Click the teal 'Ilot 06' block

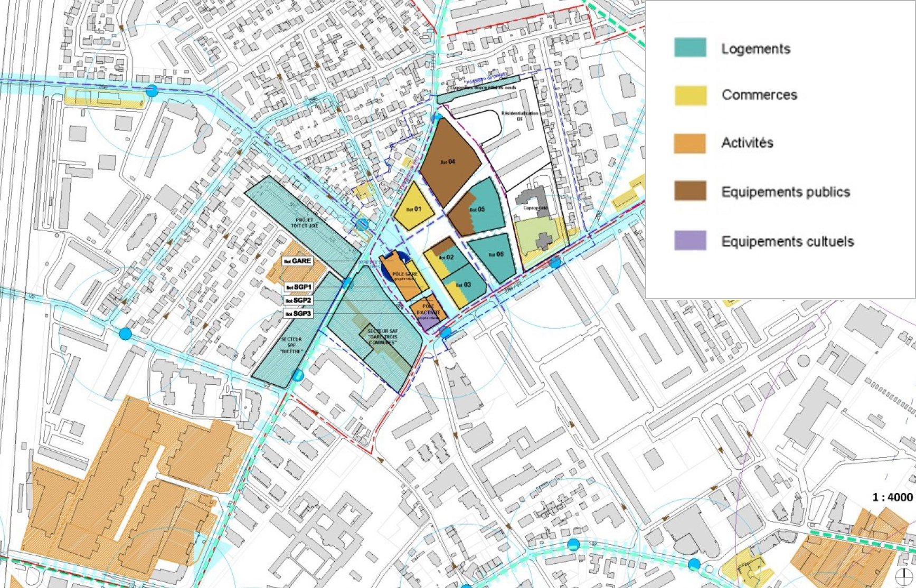[493, 258]
